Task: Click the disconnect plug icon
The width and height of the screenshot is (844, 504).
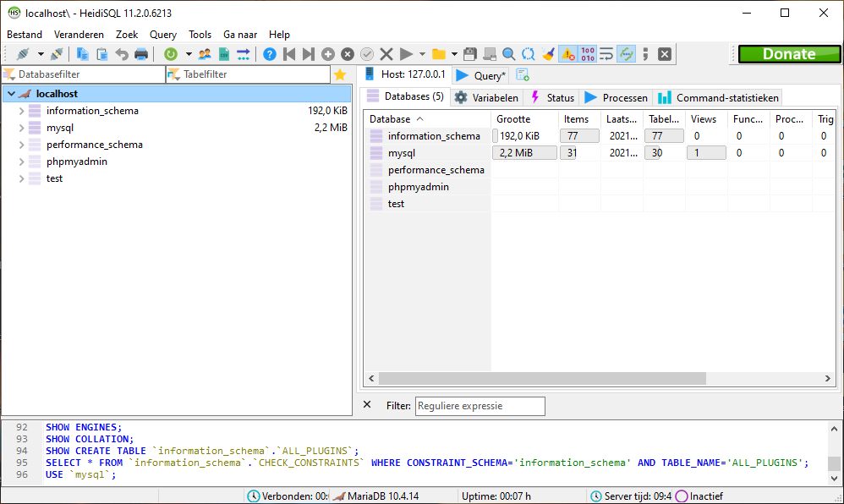Action: [57, 54]
